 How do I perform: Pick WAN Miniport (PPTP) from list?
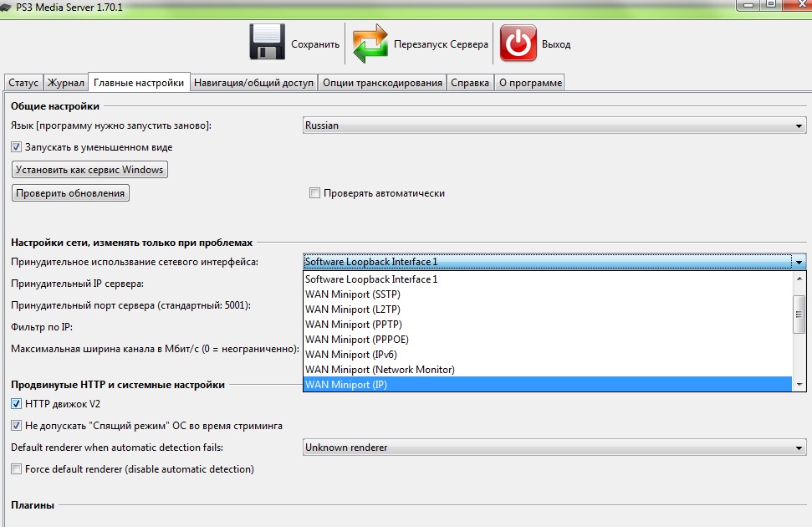click(548, 325)
